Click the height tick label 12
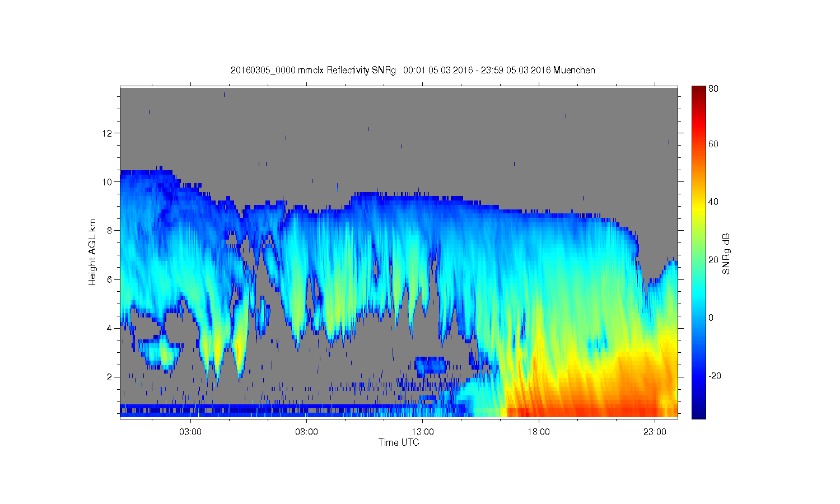840x504 pixels. 108,133
